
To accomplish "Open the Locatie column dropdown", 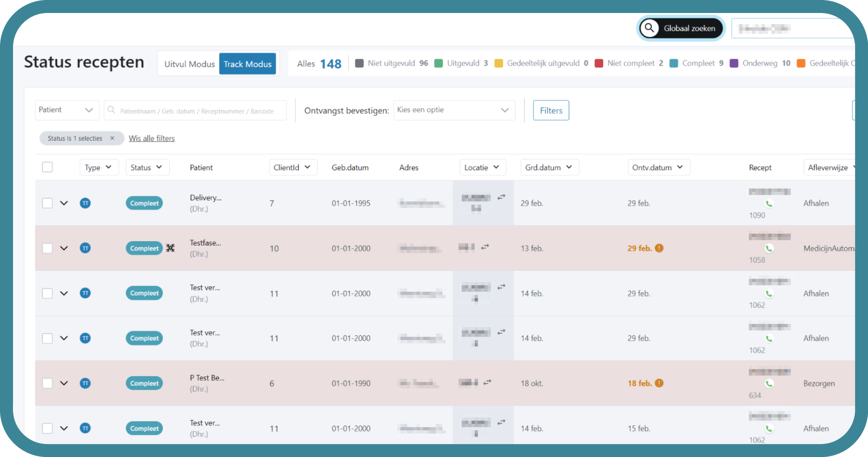I will [x=483, y=167].
